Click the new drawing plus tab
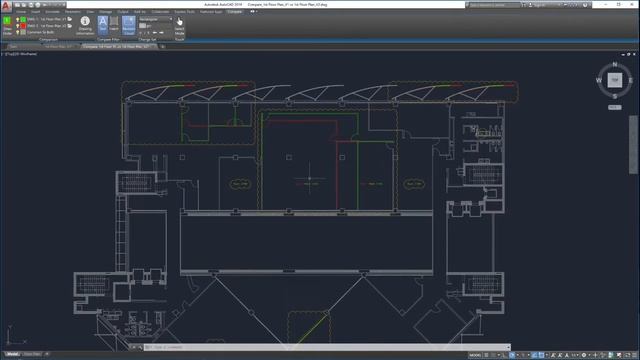 [x=162, y=47]
